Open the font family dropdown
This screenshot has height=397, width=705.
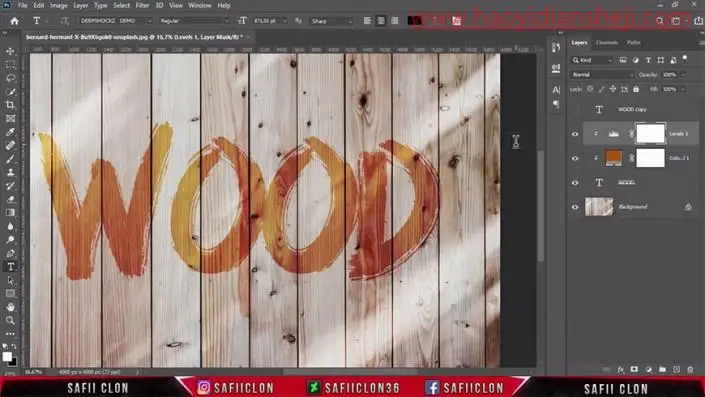[x=116, y=21]
